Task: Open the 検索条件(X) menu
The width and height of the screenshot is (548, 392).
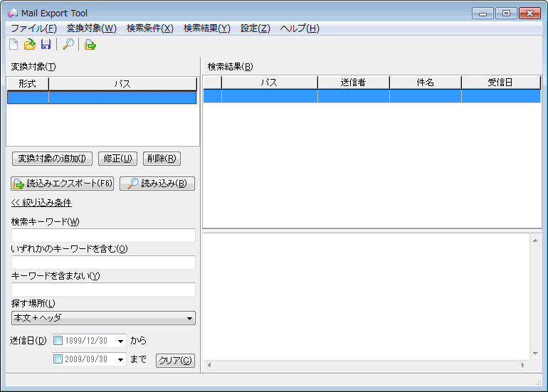Action: [149, 28]
